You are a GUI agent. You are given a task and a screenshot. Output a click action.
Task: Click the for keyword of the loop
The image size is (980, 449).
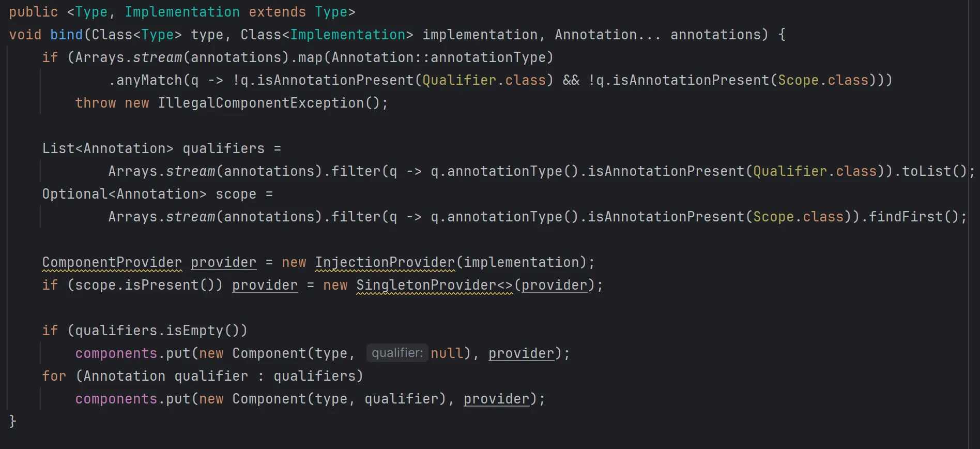(x=54, y=376)
